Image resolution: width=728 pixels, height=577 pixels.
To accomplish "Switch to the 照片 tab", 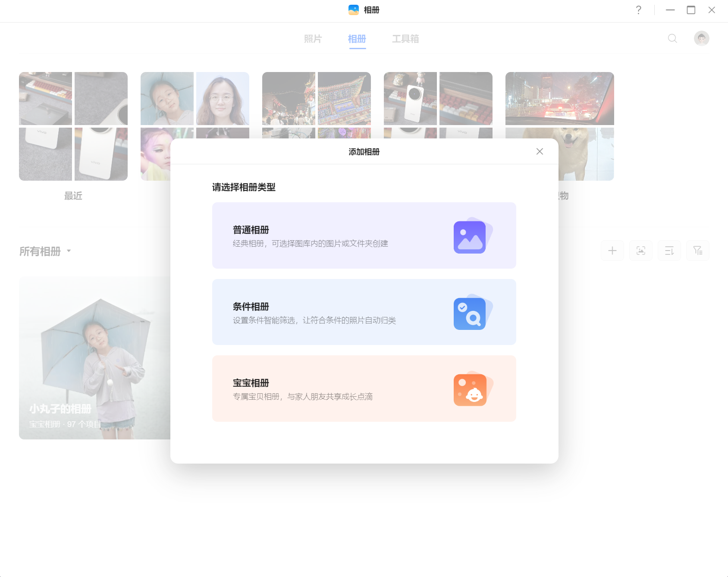I will coord(313,39).
